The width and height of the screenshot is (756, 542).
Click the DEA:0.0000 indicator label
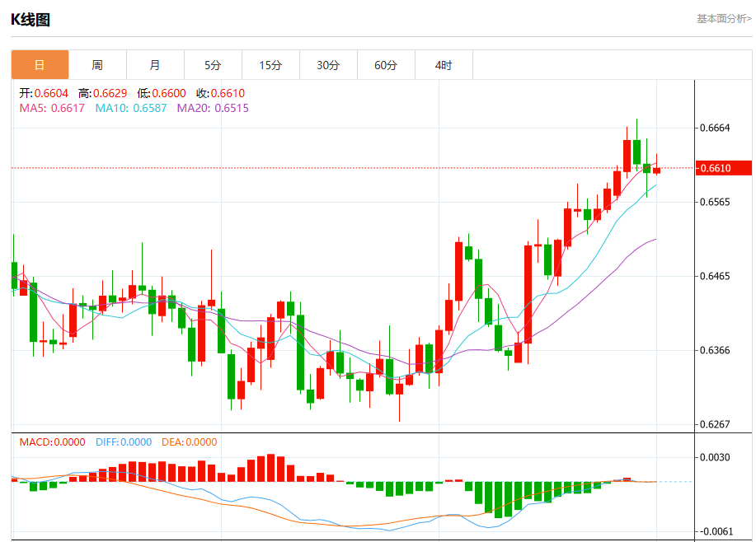[x=189, y=442]
